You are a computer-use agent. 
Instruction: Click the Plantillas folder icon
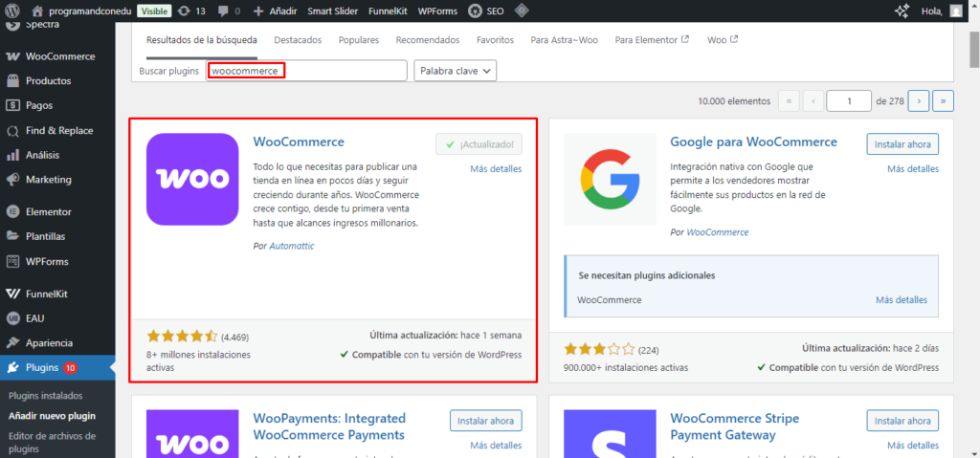click(x=13, y=236)
